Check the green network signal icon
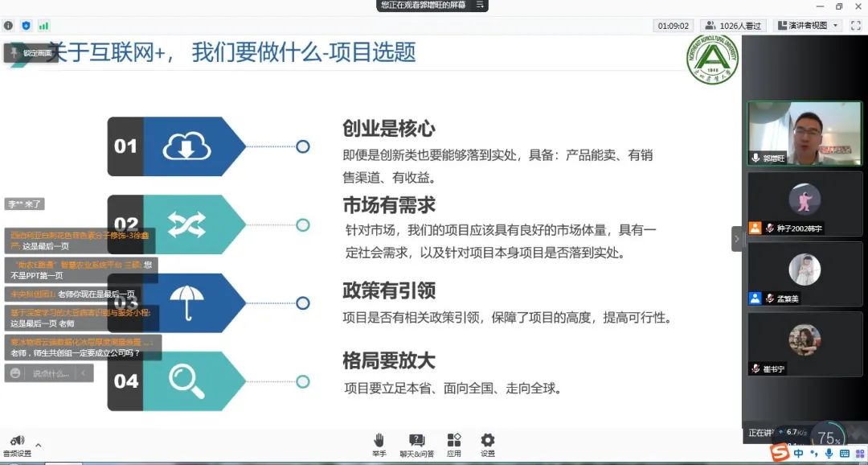The width and height of the screenshot is (868, 465). [x=43, y=26]
